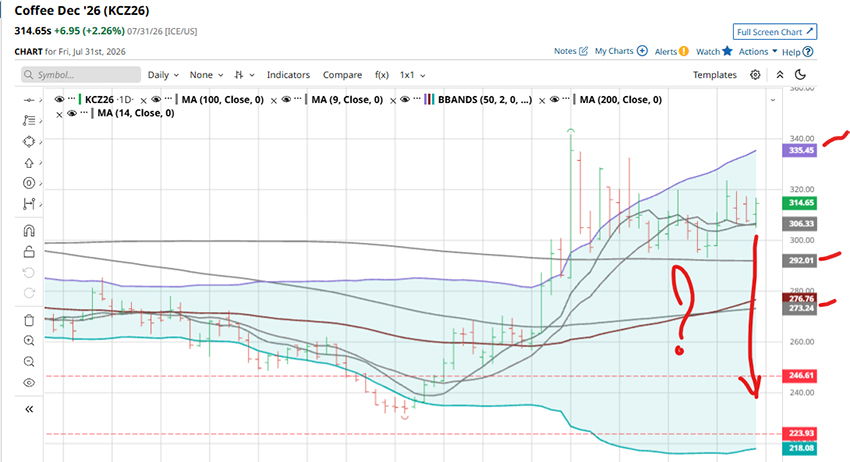Click the KCZ26 green color bar
Image resolution: width=850 pixels, height=462 pixels.
click(x=80, y=100)
